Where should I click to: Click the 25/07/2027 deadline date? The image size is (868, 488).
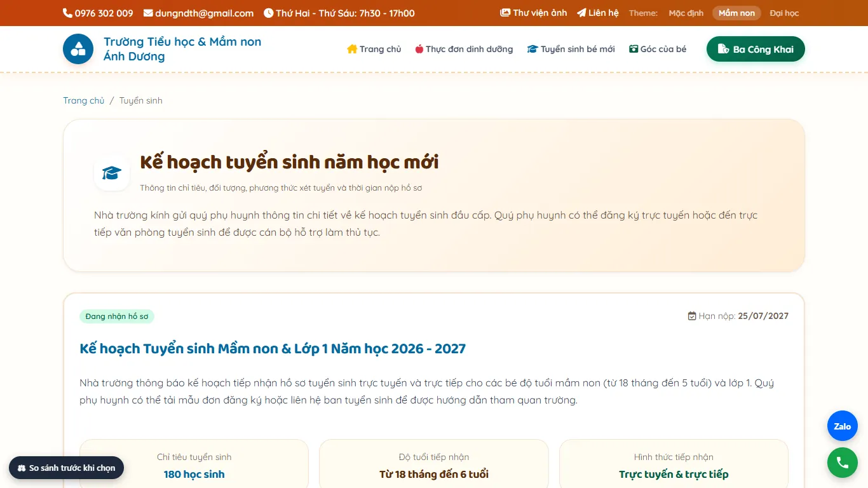pyautogui.click(x=763, y=316)
